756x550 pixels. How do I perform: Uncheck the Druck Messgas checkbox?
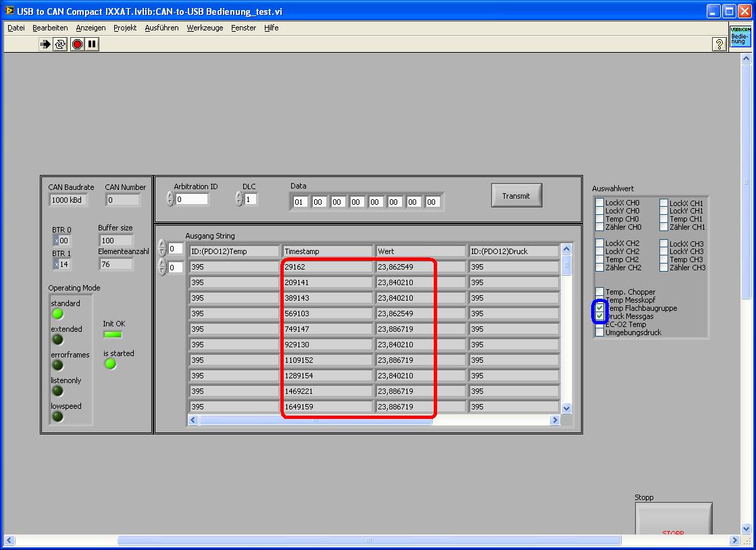point(599,316)
